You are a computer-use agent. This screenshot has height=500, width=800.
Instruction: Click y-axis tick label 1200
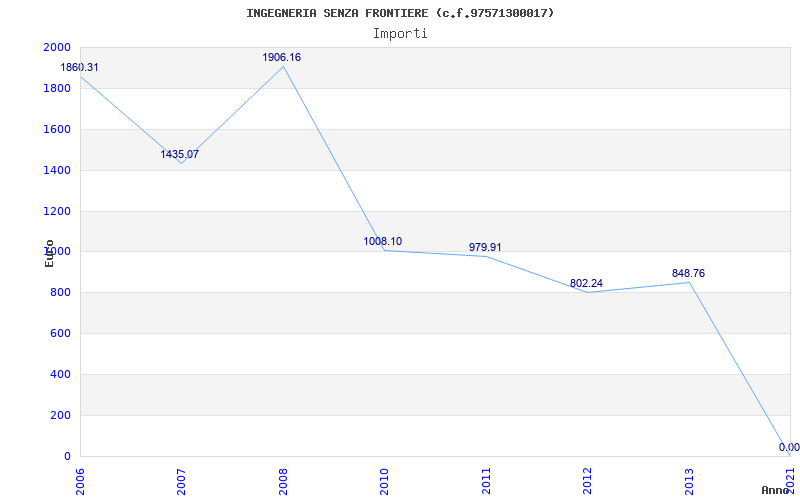[57, 211]
